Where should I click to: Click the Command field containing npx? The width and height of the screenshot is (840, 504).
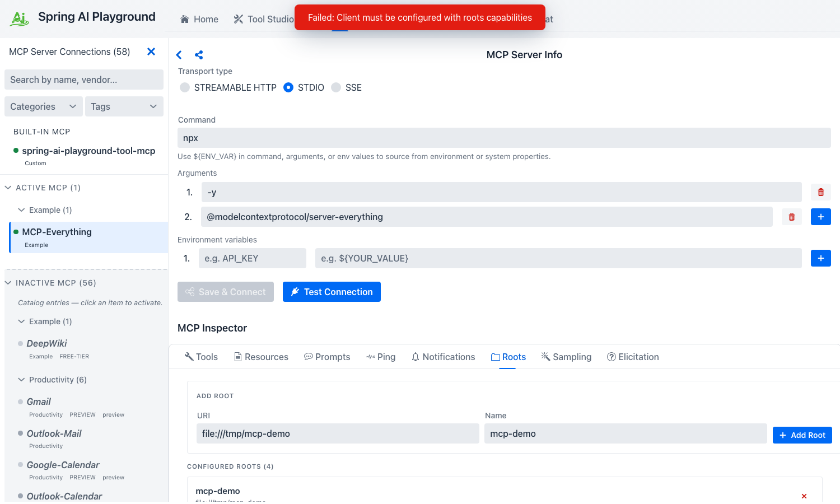pos(504,138)
